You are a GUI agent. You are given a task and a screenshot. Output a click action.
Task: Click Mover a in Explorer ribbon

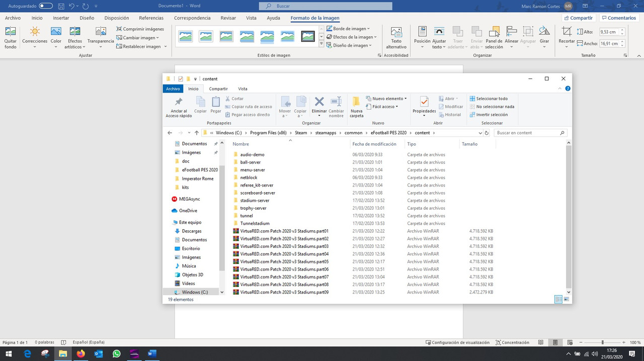[285, 107]
